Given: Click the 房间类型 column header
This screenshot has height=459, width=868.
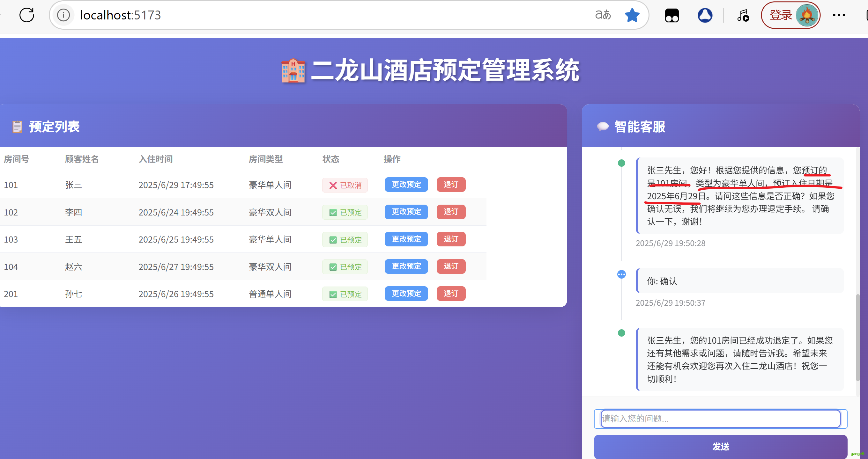Looking at the screenshot, I should click(x=266, y=159).
